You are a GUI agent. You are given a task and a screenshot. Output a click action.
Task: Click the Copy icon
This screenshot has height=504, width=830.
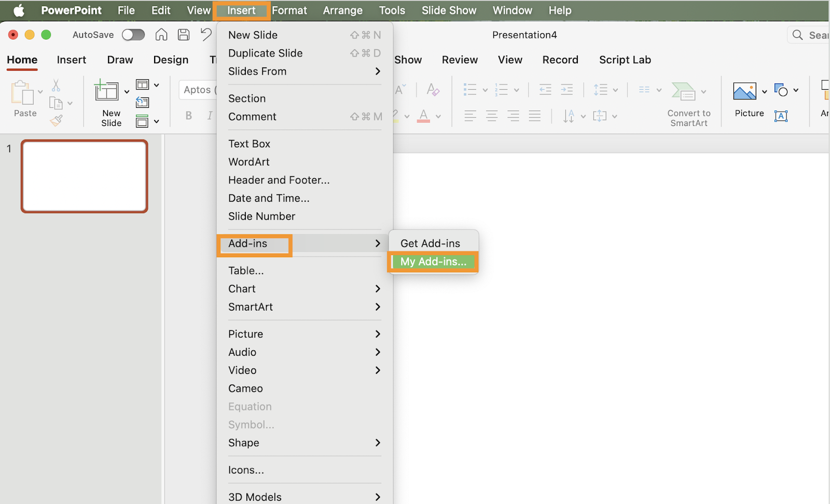click(x=56, y=103)
